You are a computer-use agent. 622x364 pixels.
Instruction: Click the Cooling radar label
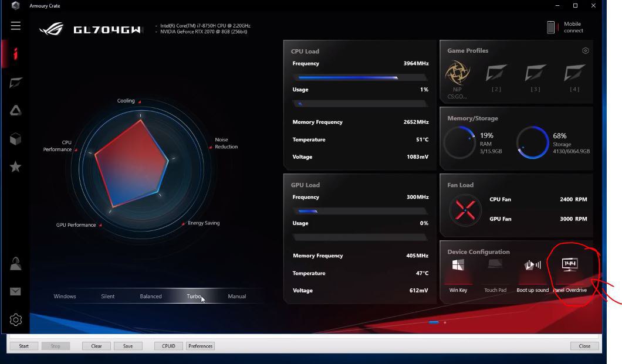(x=126, y=101)
